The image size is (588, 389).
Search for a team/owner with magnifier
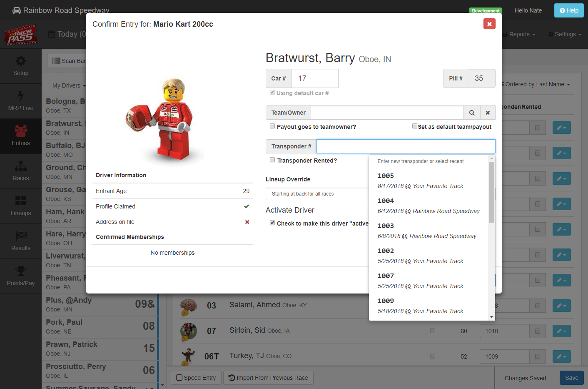tap(472, 113)
